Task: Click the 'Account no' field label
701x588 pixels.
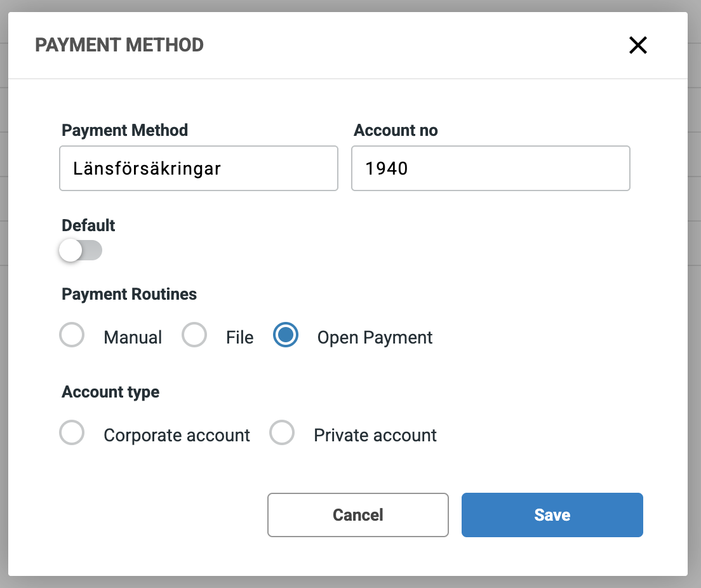Action: (x=396, y=130)
